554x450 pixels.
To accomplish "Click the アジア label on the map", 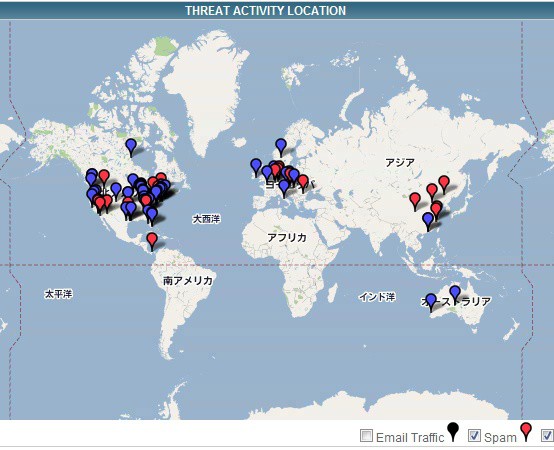I will 400,163.
